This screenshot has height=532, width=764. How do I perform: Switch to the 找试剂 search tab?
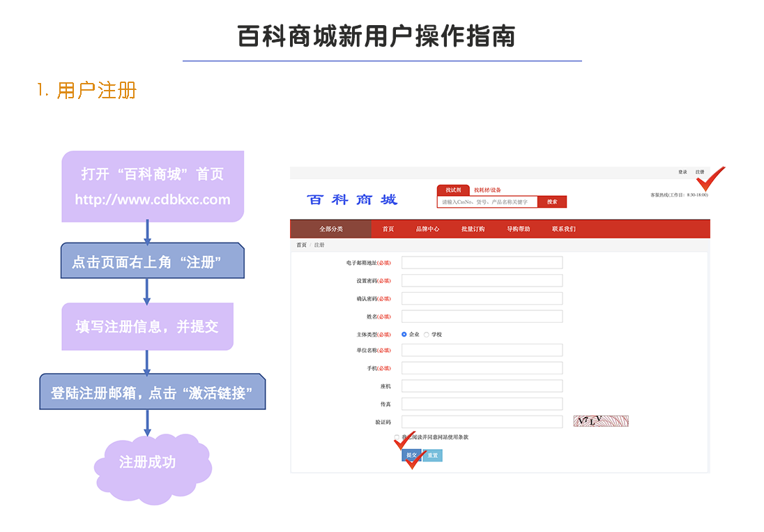(x=453, y=190)
